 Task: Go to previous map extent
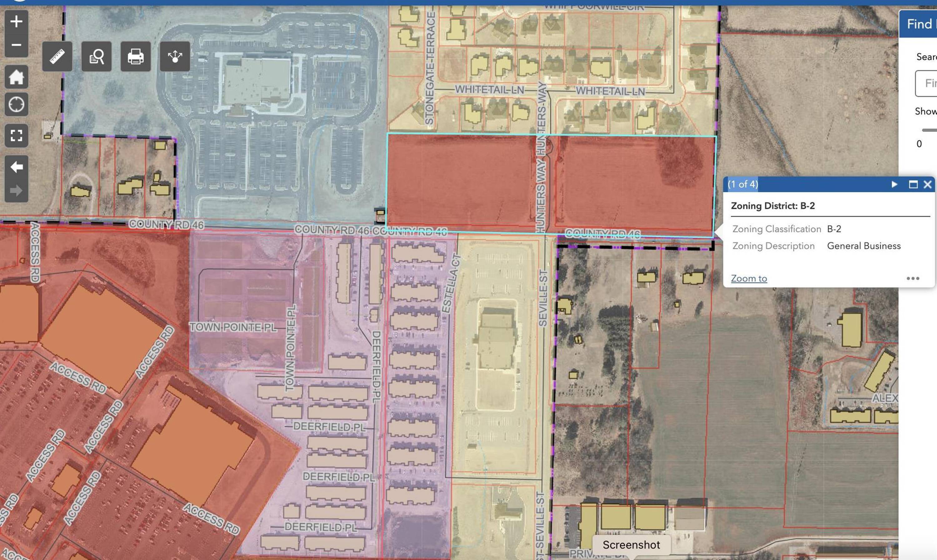16,167
